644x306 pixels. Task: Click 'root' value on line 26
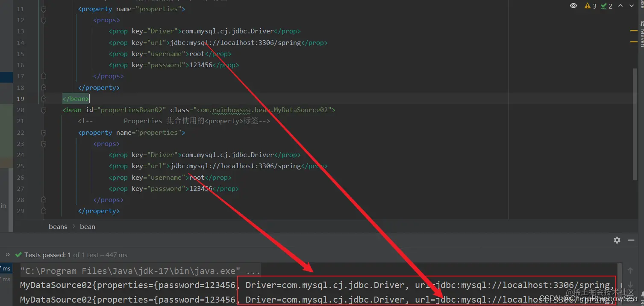click(197, 178)
